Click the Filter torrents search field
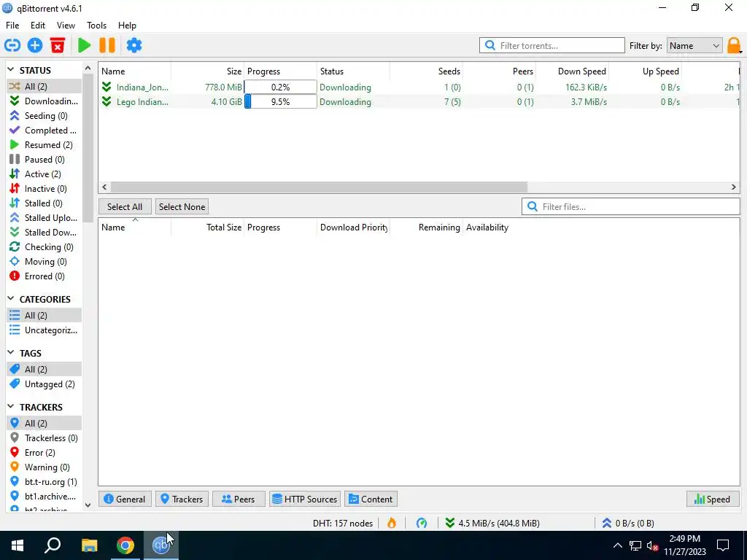Screen dimensions: 747x560 pyautogui.click(x=551, y=46)
